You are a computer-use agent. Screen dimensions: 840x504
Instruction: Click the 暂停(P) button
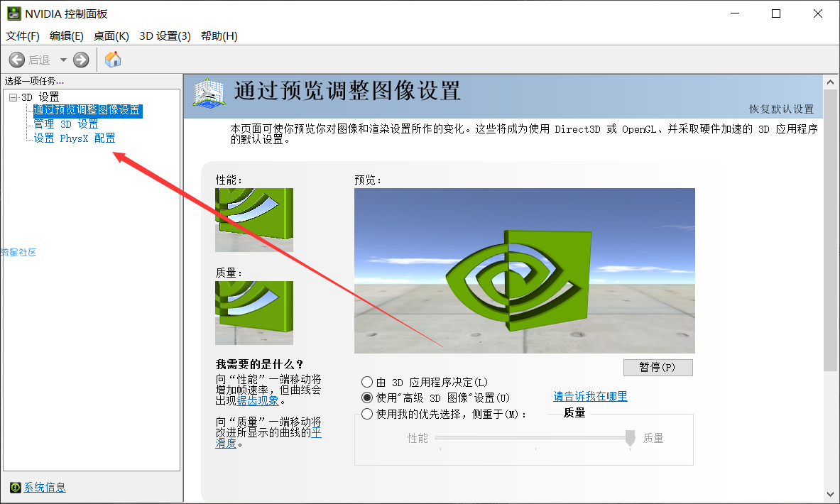[x=658, y=368]
